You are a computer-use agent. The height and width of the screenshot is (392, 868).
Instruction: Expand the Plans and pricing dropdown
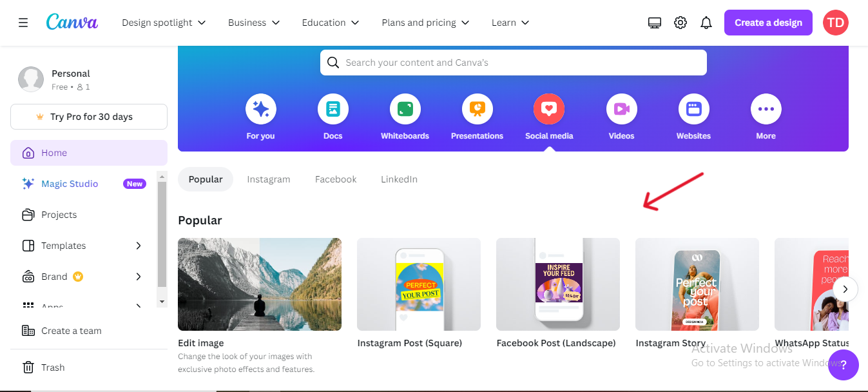click(425, 23)
